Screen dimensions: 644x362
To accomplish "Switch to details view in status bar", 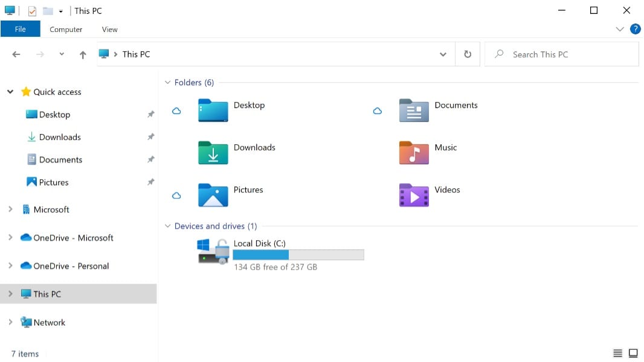I will (617, 353).
